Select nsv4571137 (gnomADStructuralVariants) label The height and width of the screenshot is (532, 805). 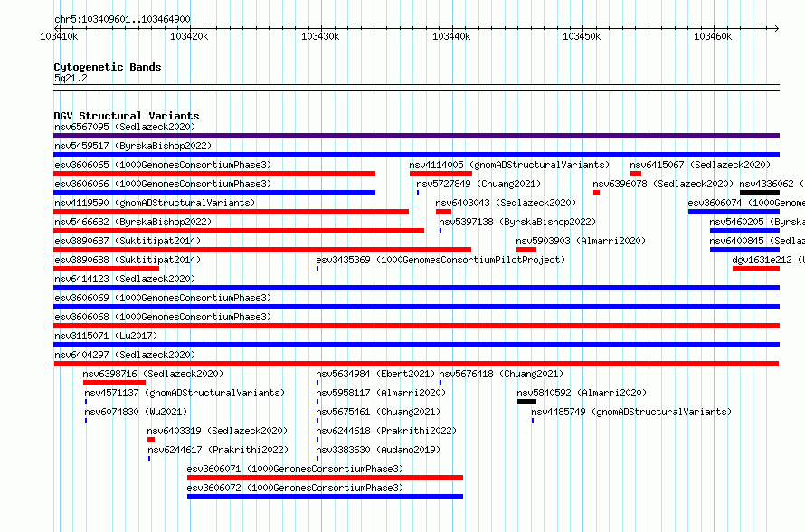pos(185,393)
